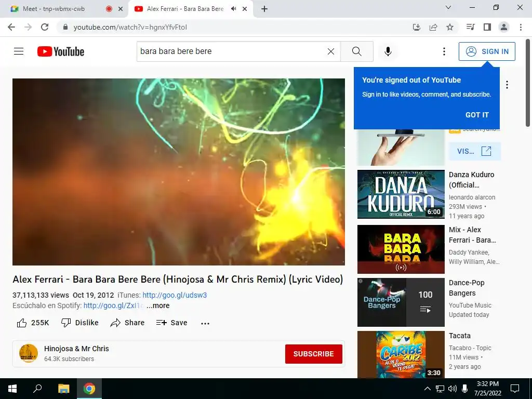Start voice search with the microphone icon

[x=388, y=51]
